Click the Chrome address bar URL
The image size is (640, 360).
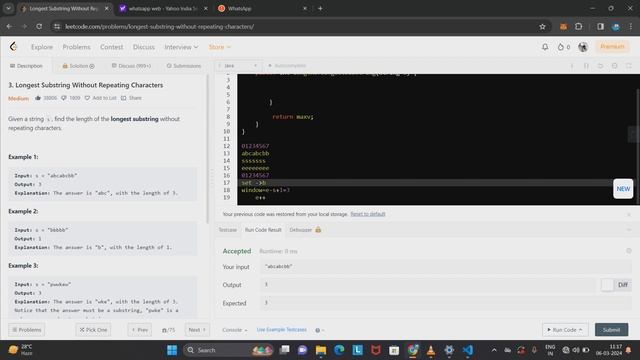(x=160, y=27)
